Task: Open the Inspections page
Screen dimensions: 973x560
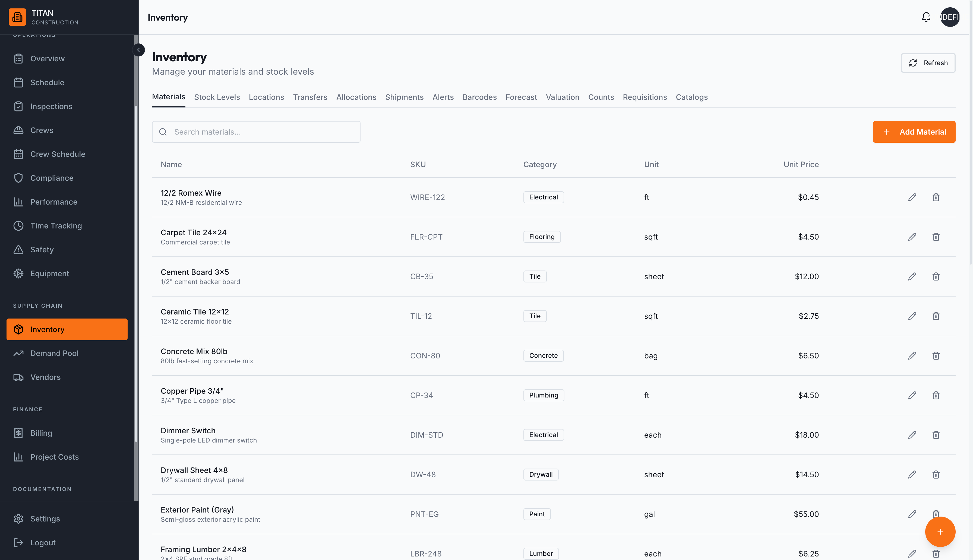Action: click(67, 106)
